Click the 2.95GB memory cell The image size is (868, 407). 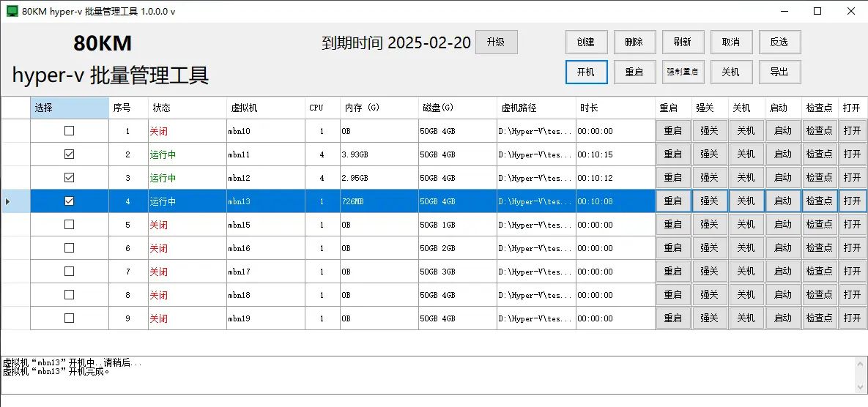click(379, 177)
